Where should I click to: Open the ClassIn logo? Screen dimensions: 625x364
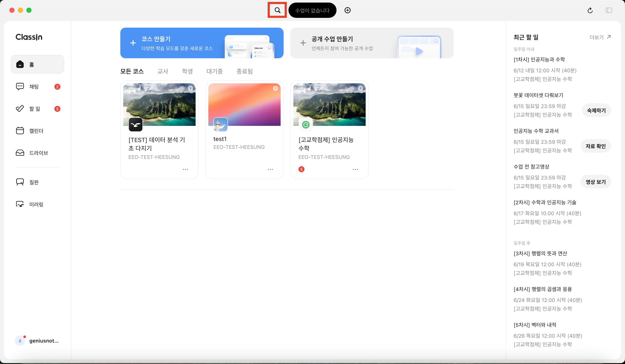point(29,37)
